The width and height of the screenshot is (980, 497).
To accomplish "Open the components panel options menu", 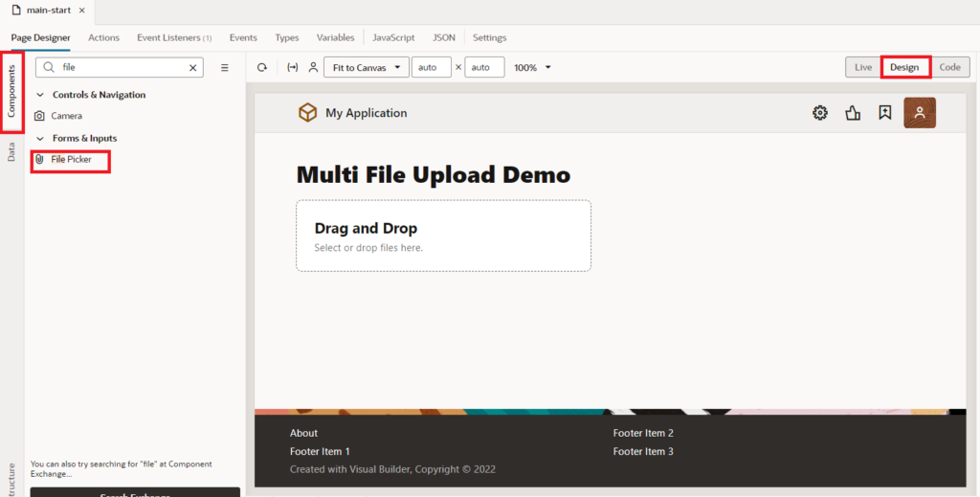I will [x=225, y=68].
